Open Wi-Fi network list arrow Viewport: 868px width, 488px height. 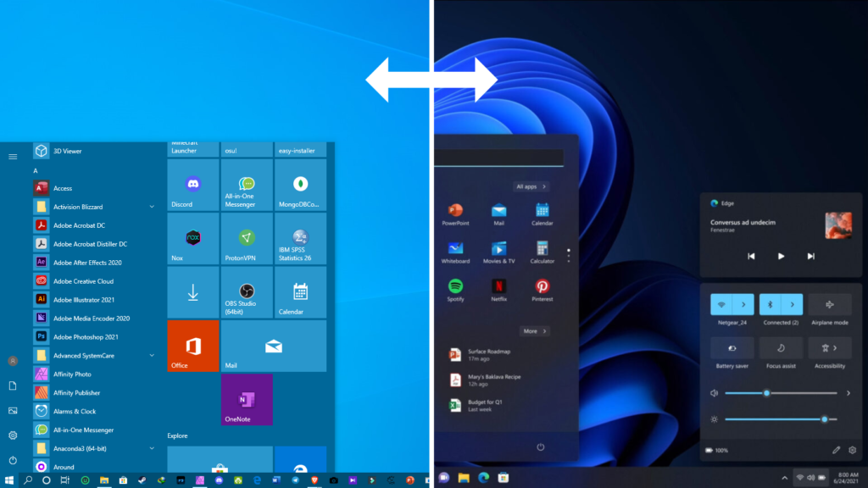743,304
